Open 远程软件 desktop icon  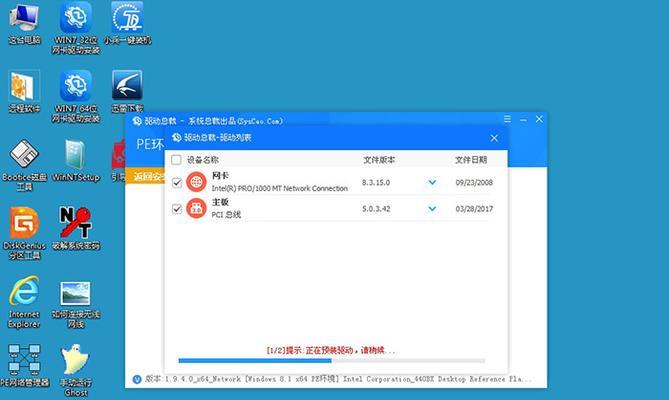click(24, 92)
